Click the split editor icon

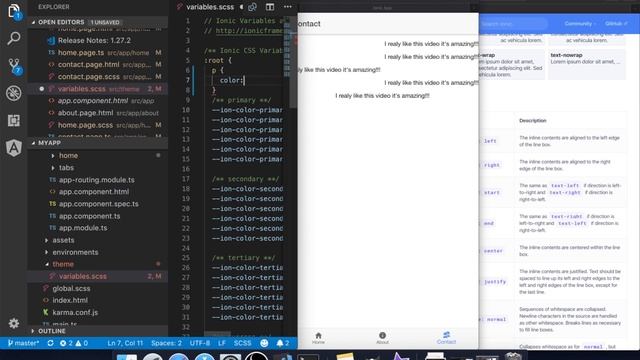pos(270,7)
